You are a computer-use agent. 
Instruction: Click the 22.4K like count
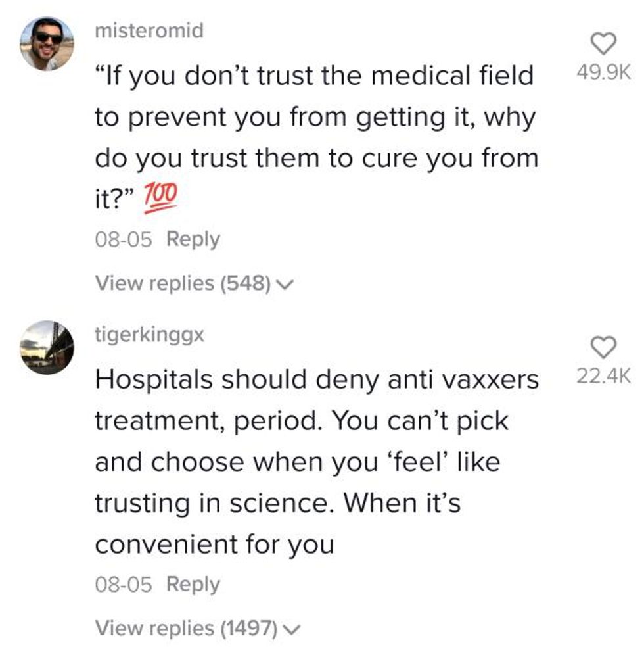coord(603,376)
